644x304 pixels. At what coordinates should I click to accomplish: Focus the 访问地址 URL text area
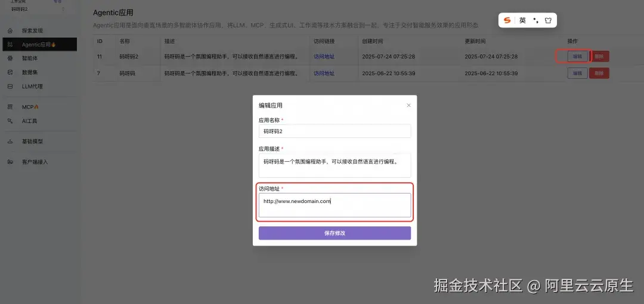point(335,205)
